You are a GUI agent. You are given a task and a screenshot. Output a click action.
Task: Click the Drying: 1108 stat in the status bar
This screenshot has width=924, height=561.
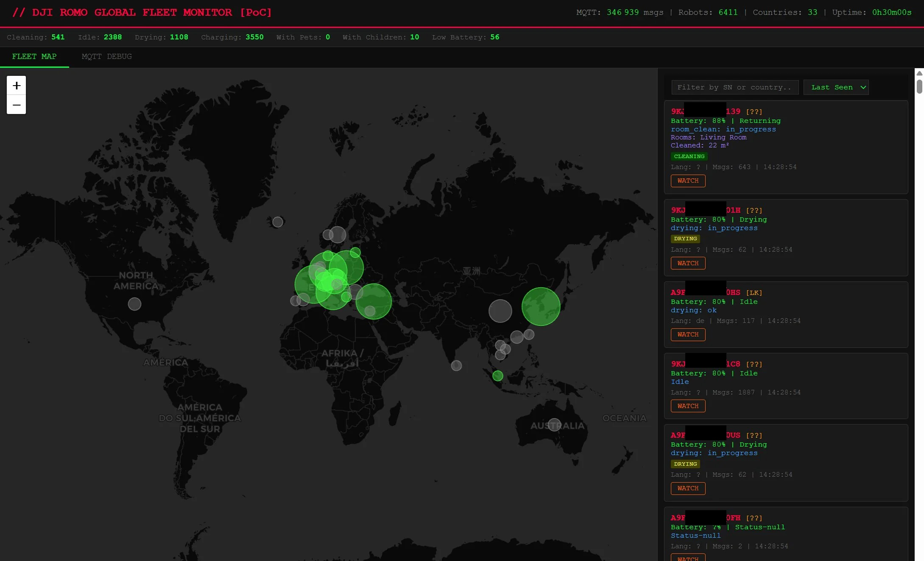161,37
